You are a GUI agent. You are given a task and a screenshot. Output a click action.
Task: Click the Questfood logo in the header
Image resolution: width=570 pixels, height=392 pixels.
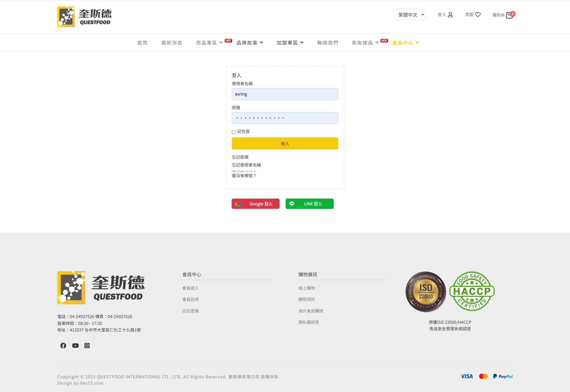[84, 17]
